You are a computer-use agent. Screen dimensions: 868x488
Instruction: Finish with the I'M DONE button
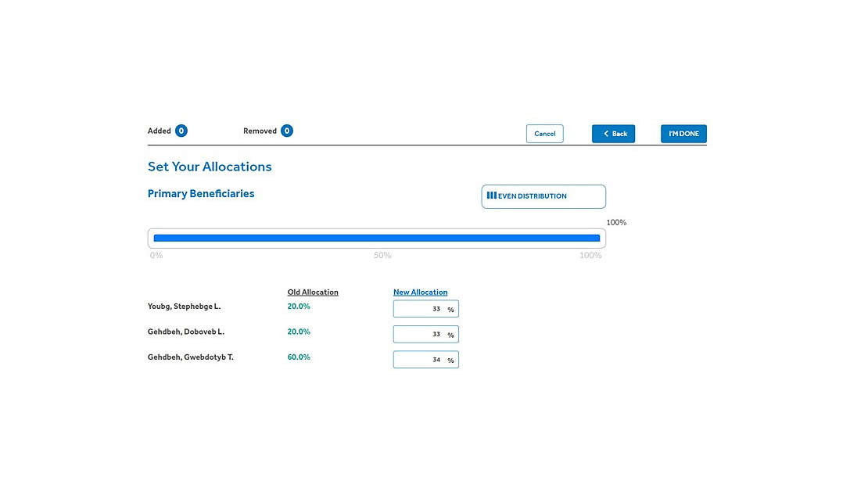click(x=683, y=134)
